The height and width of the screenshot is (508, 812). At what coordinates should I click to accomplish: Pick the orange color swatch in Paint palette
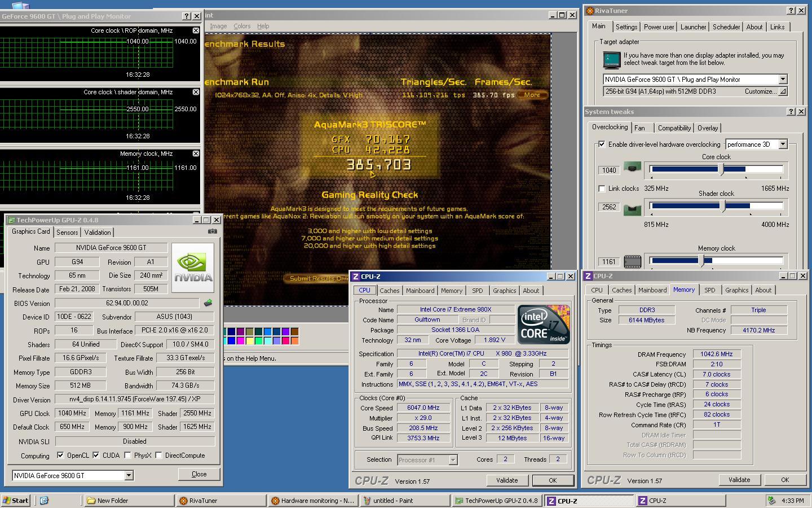click(x=294, y=341)
